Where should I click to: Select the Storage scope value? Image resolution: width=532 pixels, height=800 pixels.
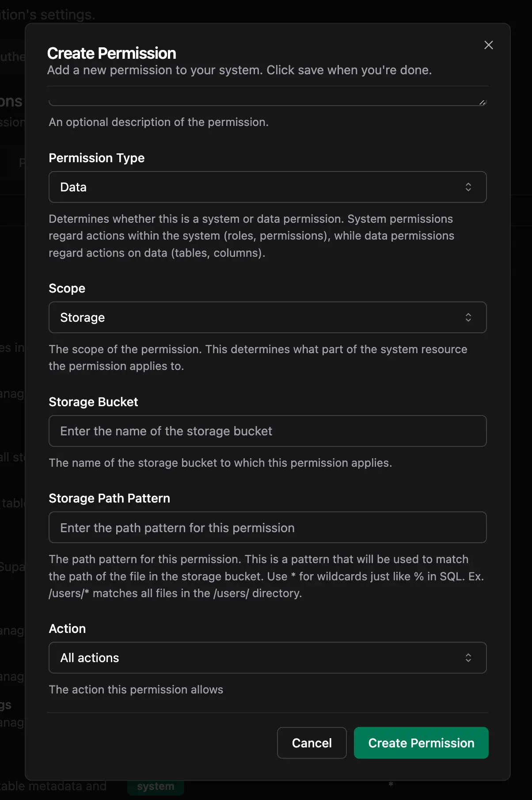pyautogui.click(x=82, y=317)
